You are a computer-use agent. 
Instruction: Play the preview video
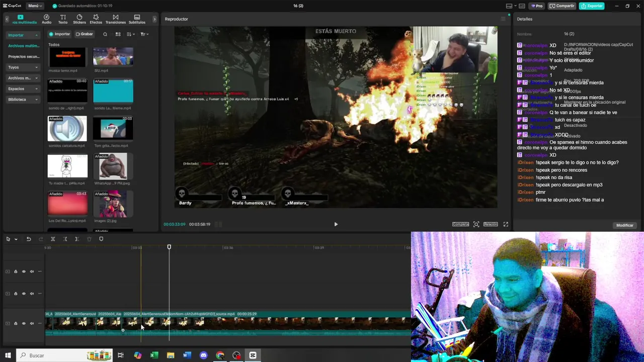pyautogui.click(x=336, y=224)
